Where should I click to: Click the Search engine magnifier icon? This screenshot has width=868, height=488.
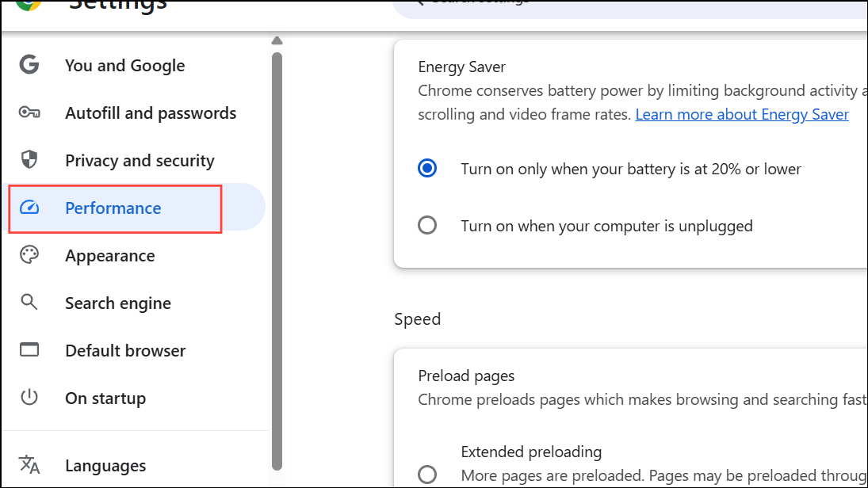click(x=29, y=303)
